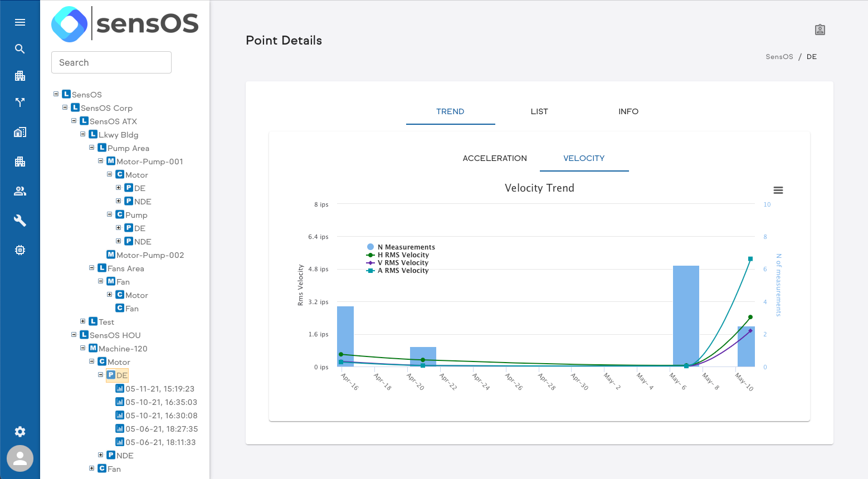This screenshot has width=868, height=479.
Task: Click the SensOS breadcrumb link
Action: point(779,57)
